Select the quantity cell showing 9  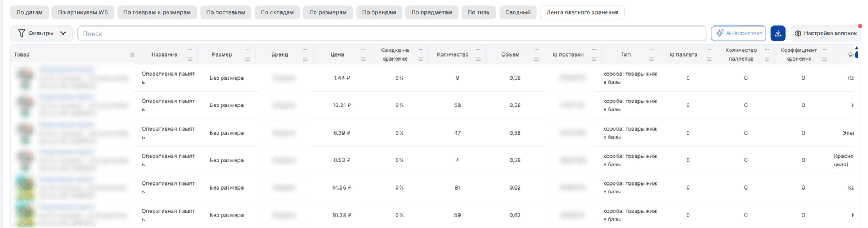tap(457, 78)
